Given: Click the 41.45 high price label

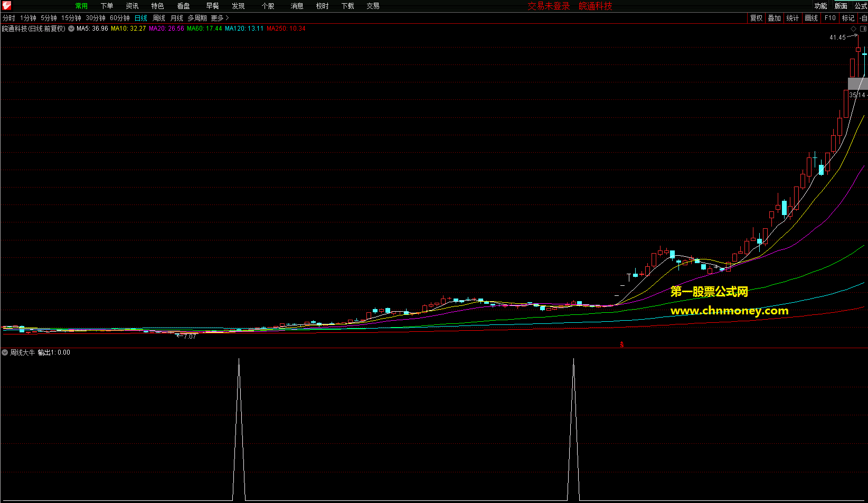Looking at the screenshot, I should pos(837,38).
